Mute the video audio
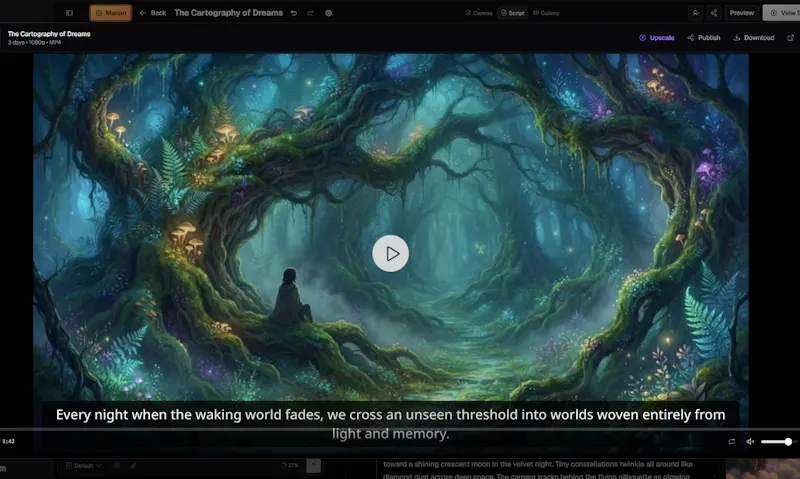800x479 pixels. [750, 441]
